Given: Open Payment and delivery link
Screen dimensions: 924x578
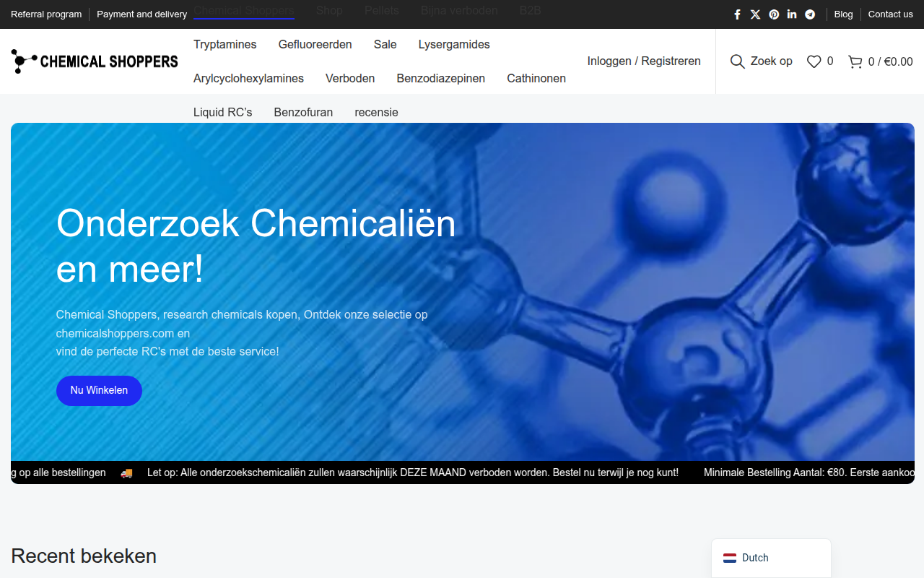Looking at the screenshot, I should pos(141,14).
